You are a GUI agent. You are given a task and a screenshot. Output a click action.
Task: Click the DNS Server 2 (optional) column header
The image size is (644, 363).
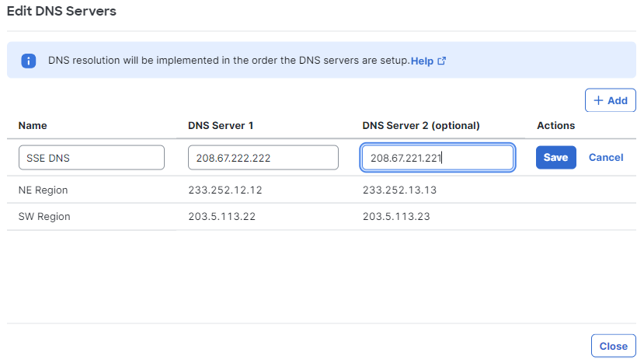(421, 125)
